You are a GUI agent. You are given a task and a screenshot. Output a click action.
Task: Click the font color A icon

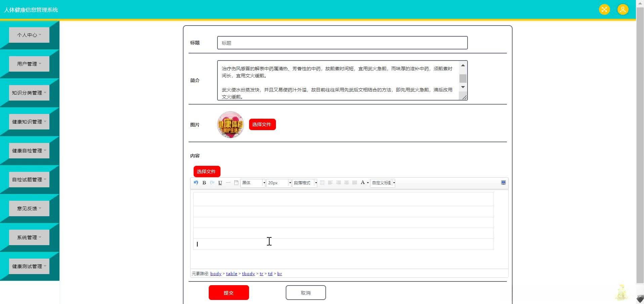[x=363, y=183]
